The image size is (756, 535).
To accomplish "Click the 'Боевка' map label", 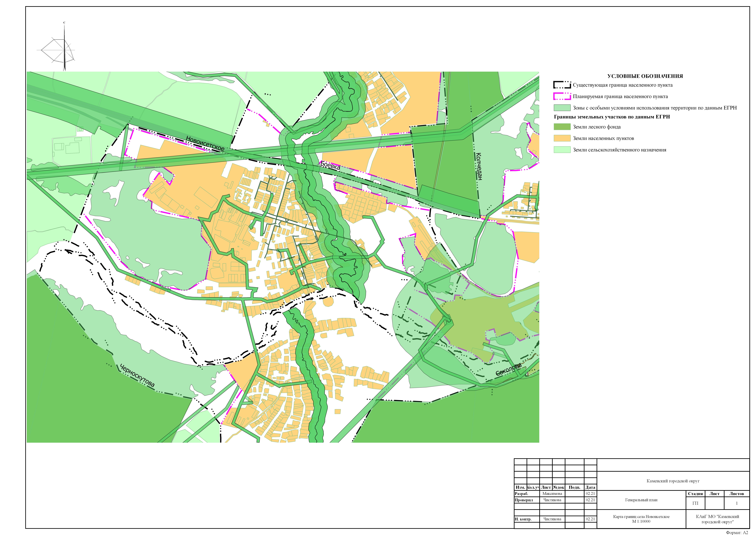I will 330,165.
